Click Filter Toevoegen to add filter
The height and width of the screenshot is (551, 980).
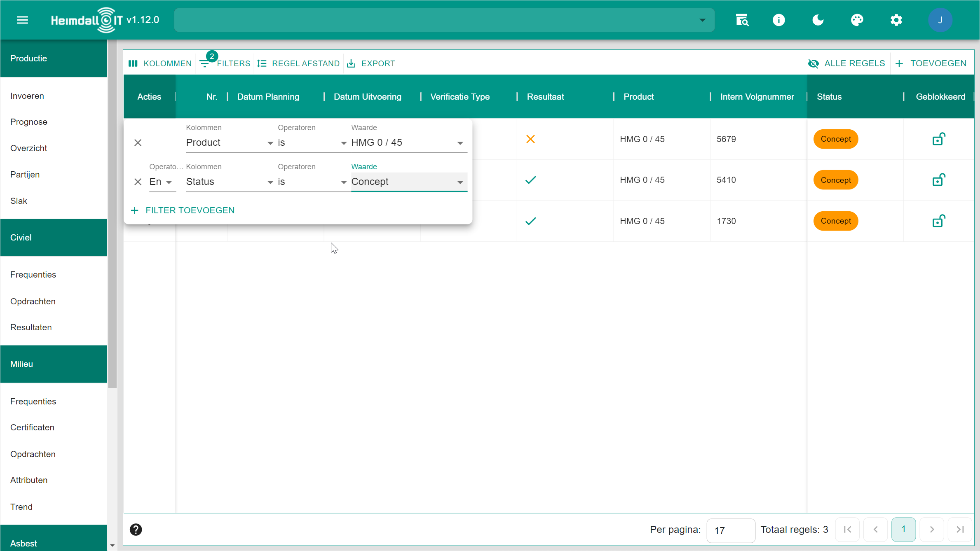point(183,210)
